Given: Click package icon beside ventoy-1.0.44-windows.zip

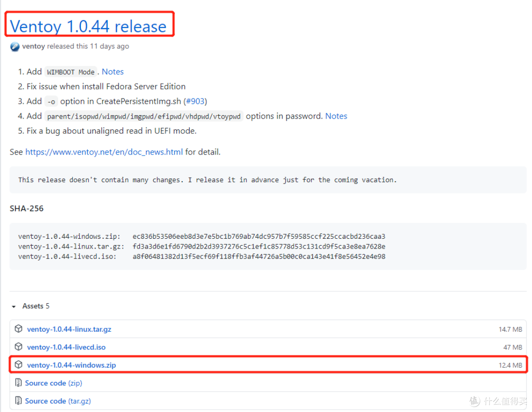Looking at the screenshot, I should click(19, 365).
